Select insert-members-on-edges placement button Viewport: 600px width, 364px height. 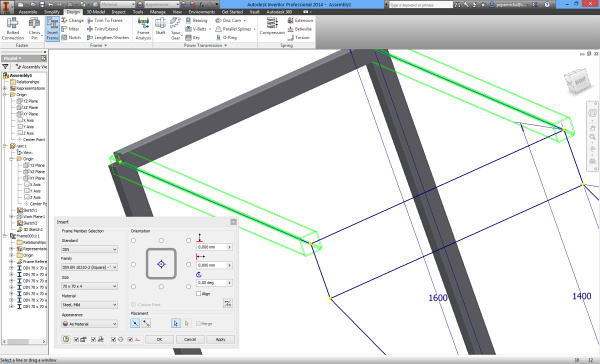135,323
